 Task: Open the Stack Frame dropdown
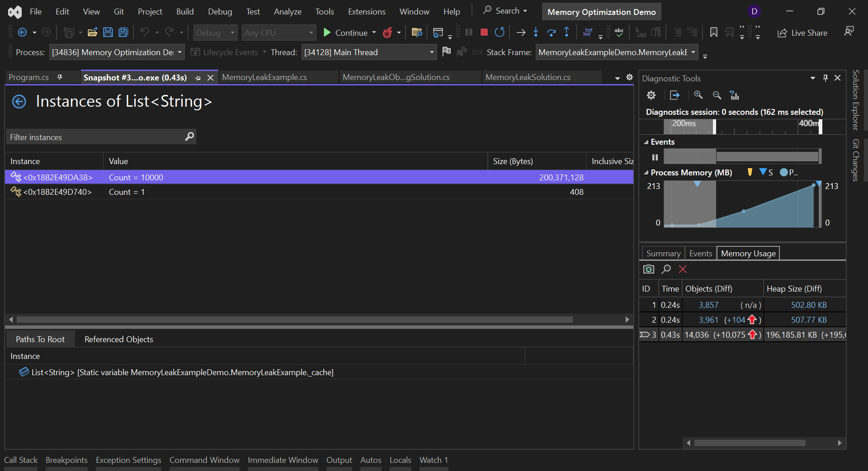point(693,52)
